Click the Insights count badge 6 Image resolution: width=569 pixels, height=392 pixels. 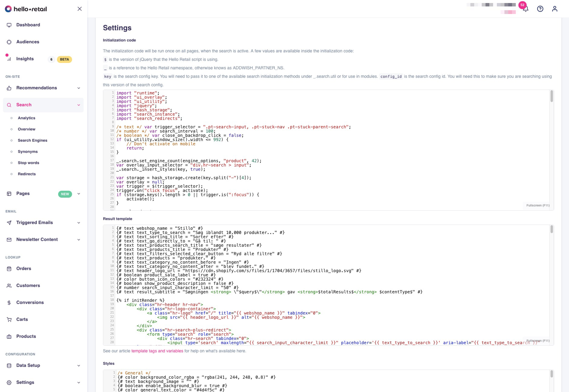pyautogui.click(x=51, y=59)
